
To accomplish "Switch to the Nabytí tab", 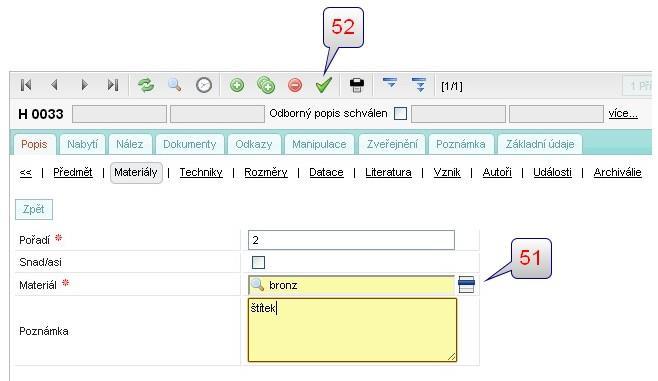I will click(82, 144).
